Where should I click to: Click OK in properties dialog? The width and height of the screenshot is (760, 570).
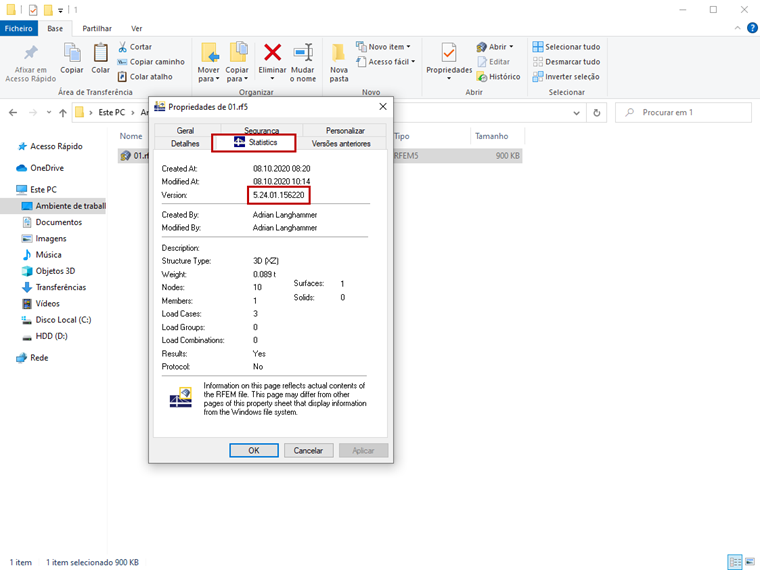click(254, 450)
